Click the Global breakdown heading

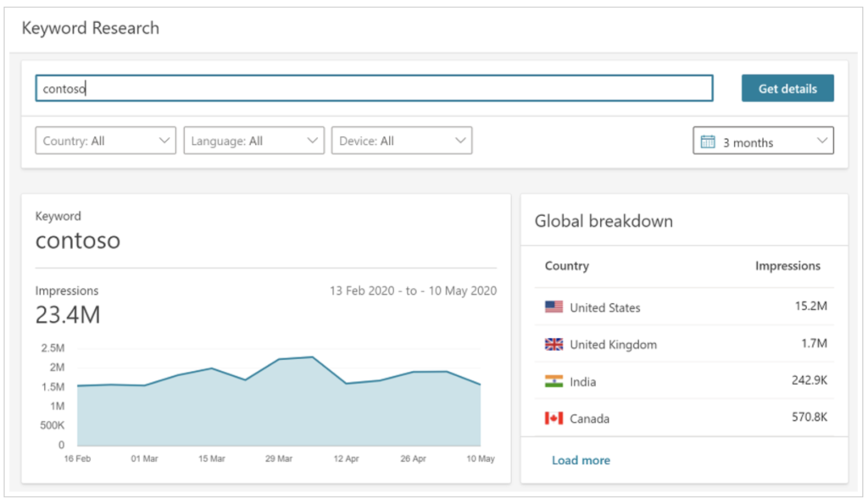click(604, 221)
